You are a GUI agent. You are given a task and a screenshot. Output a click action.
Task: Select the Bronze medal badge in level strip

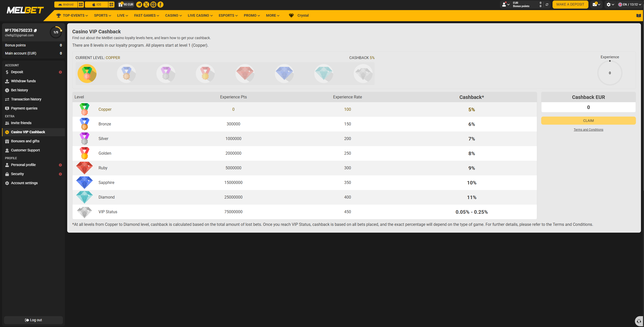pyautogui.click(x=126, y=73)
